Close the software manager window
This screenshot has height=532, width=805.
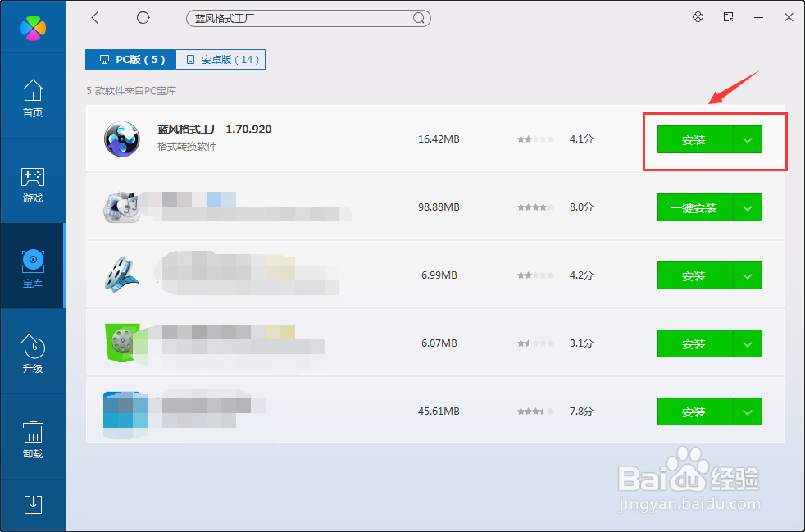pyautogui.click(x=789, y=17)
